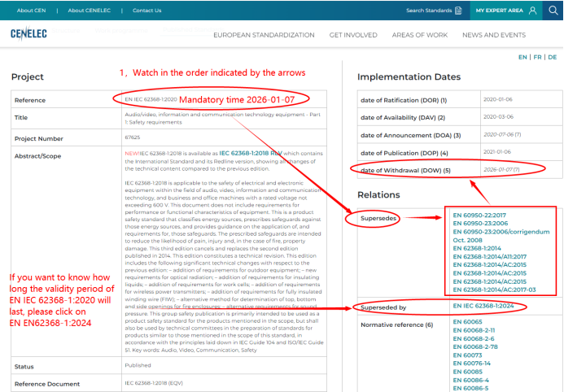Click the CENELEC logo
Image resolution: width=564 pixels, height=392 pixels.
[28, 34]
